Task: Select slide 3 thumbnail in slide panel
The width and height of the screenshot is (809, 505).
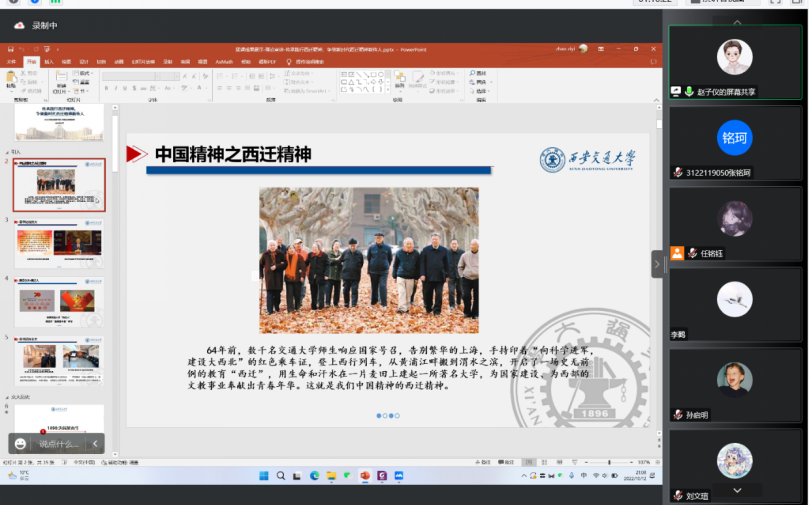Action: click(58, 243)
